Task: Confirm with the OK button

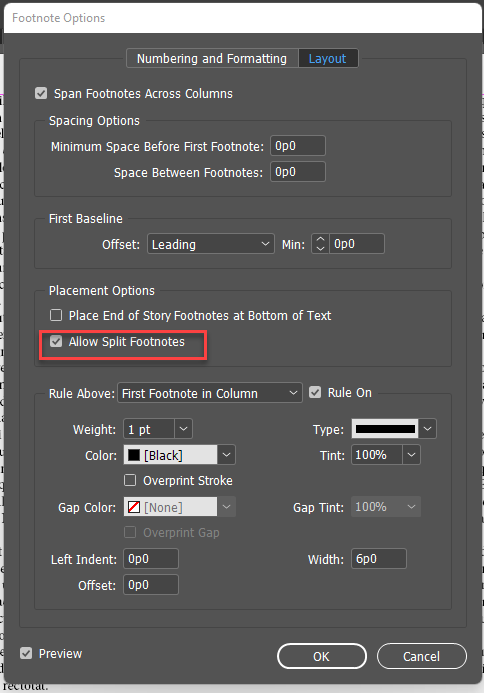Action: coord(322,656)
